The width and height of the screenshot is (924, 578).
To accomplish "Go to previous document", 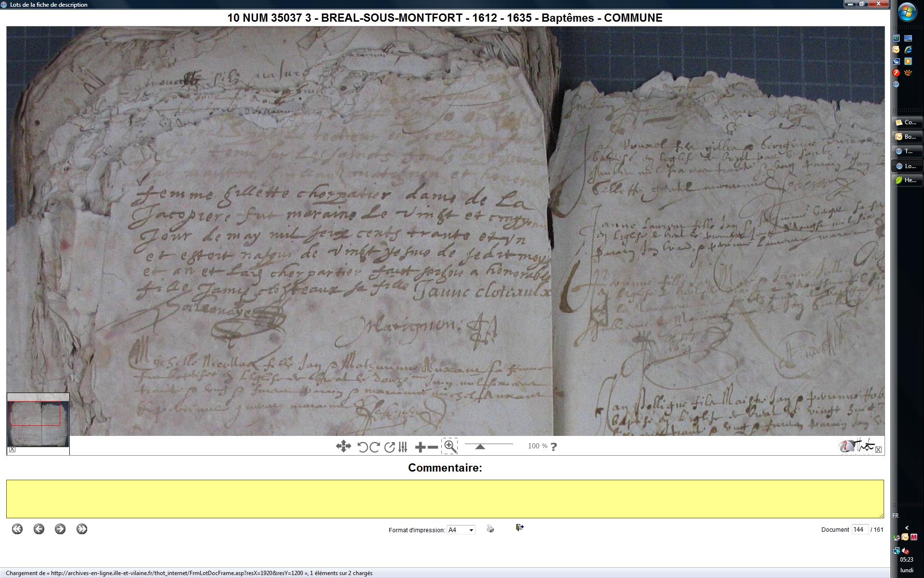I will click(39, 529).
